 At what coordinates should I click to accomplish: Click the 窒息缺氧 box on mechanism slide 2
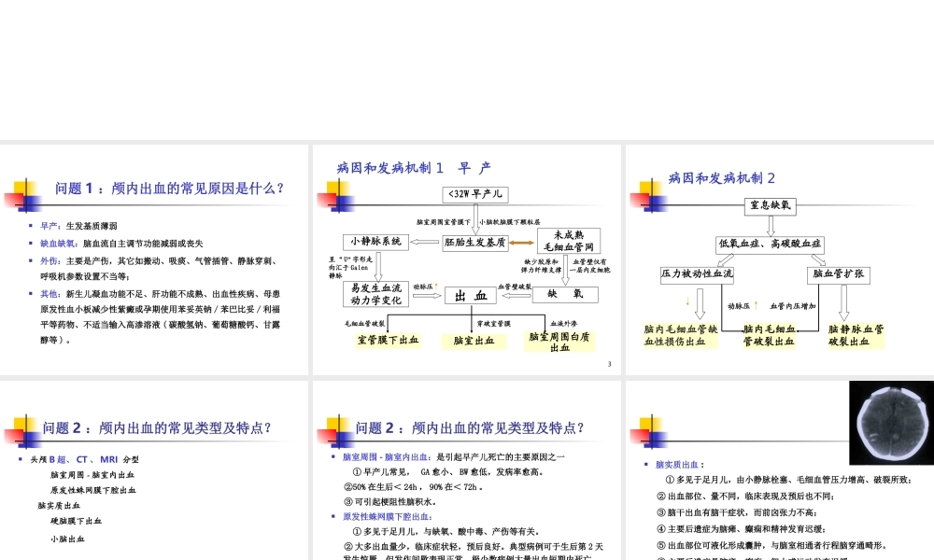pos(771,206)
